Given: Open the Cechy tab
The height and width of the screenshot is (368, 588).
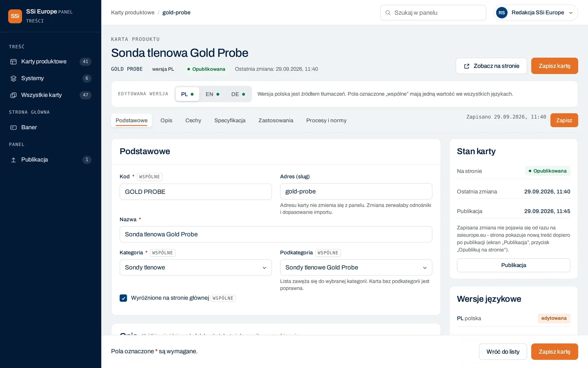Looking at the screenshot, I should (193, 121).
